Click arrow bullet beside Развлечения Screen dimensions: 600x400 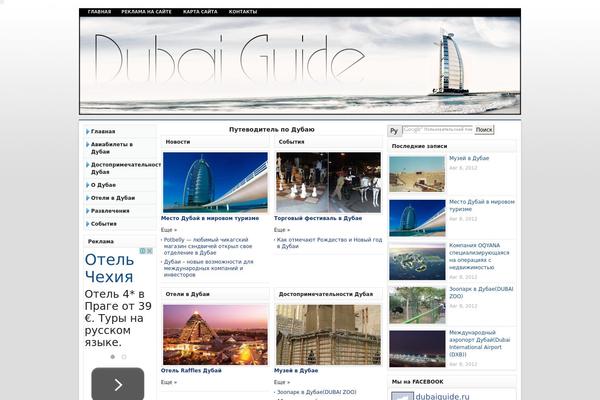[88, 211]
